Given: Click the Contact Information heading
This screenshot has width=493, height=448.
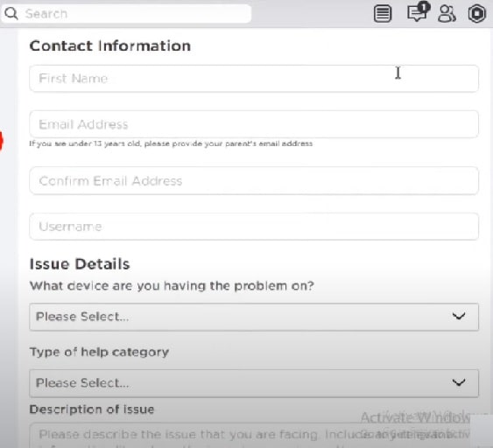Looking at the screenshot, I should (110, 45).
